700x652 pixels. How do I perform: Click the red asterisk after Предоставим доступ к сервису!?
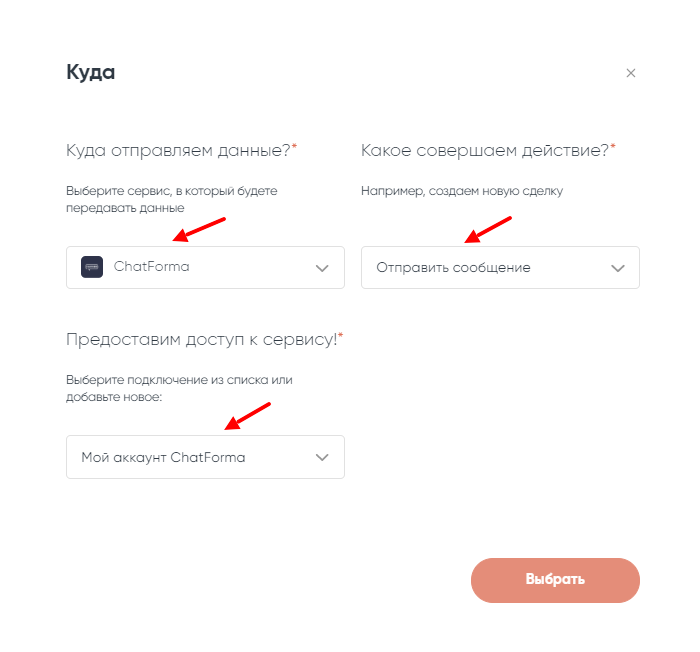(x=341, y=337)
